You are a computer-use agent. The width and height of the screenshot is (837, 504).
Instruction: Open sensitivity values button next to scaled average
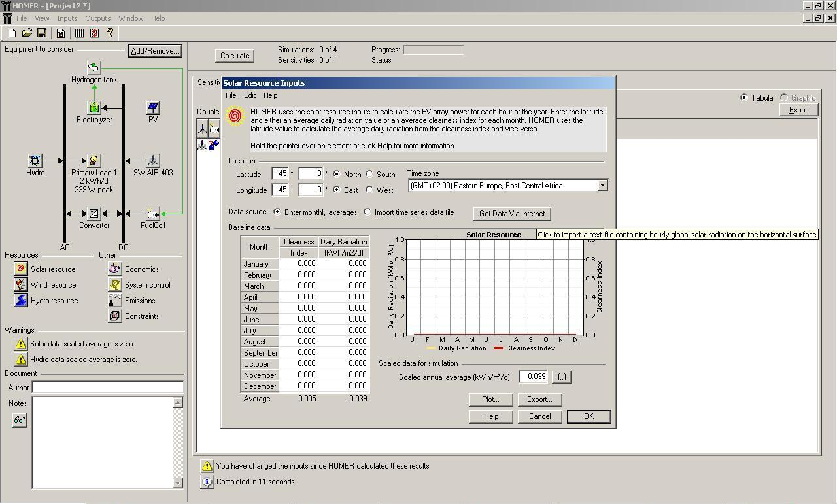(x=562, y=377)
